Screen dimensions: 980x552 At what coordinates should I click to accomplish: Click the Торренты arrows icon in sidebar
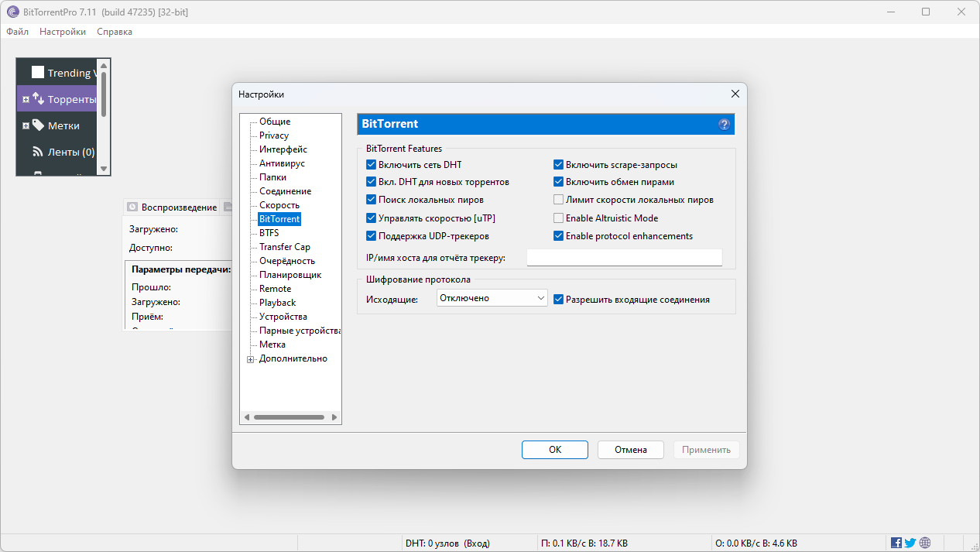pyautogui.click(x=38, y=99)
